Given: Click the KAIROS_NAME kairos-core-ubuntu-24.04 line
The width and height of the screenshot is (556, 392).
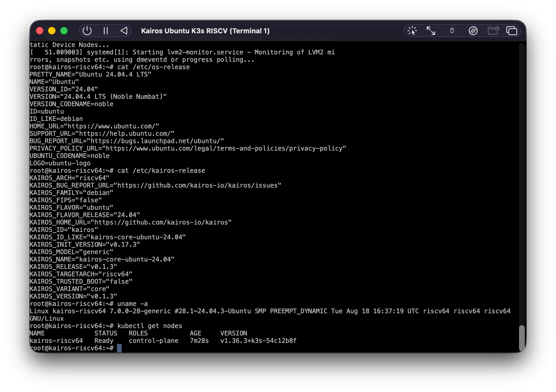Looking at the screenshot, I should point(102,259).
